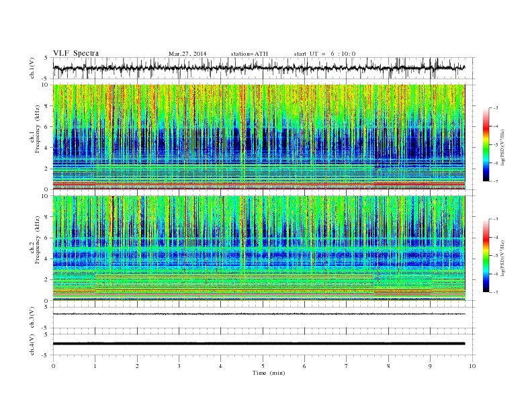Click the upper ch.1 PSD color bar
Screen dimensions: 532x411
point(486,144)
